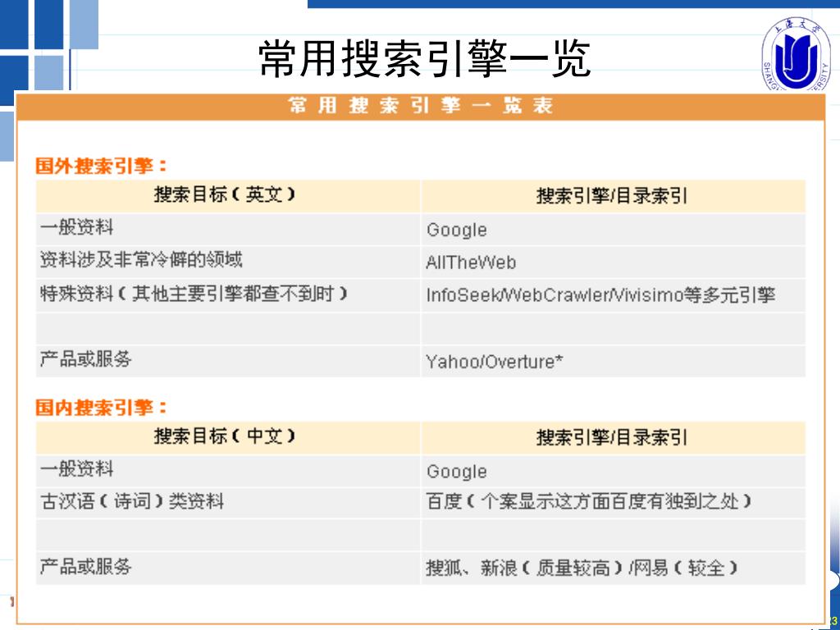Viewport: 840px width, 630px height.
Task: Select 一般资料 cell in the 国外搜索引擎 table
Action: coord(228,230)
